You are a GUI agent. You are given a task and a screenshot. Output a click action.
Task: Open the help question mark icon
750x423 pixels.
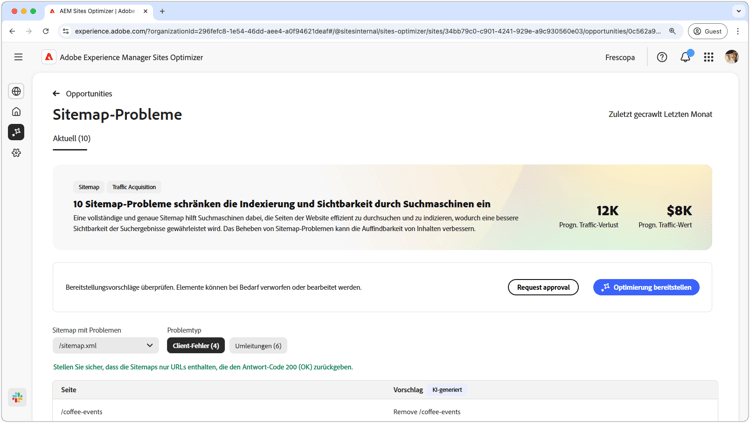click(x=662, y=57)
